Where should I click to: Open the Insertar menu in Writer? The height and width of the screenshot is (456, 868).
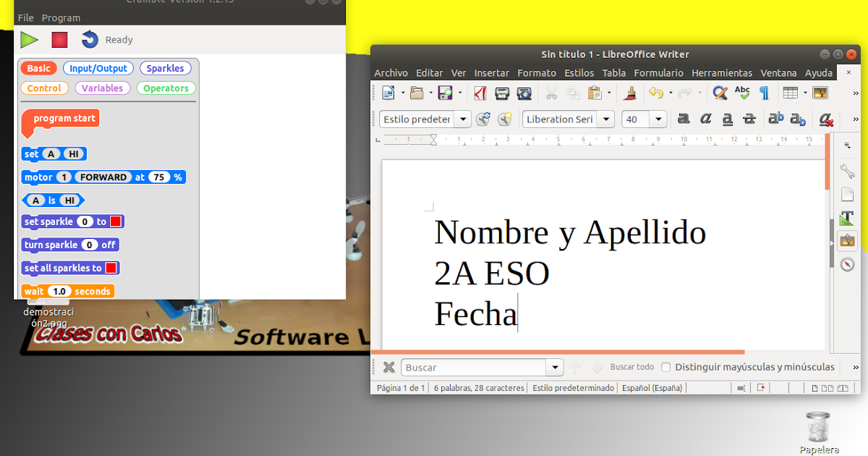coord(491,72)
